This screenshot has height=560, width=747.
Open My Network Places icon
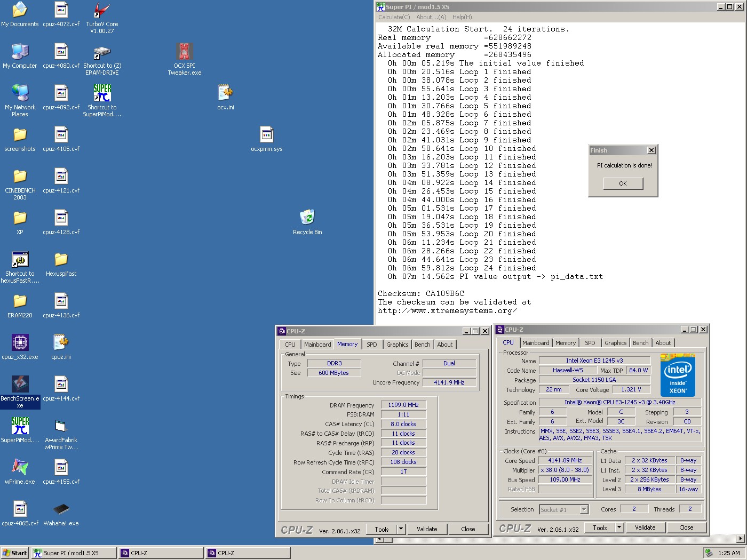coord(20,100)
